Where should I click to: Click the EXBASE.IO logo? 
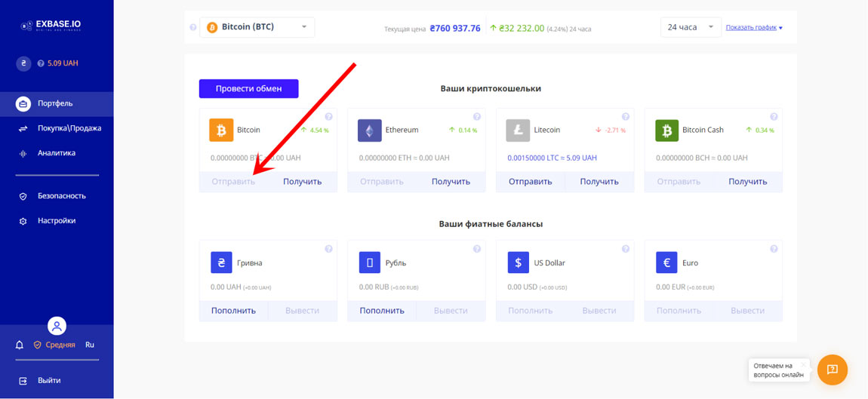click(51, 26)
